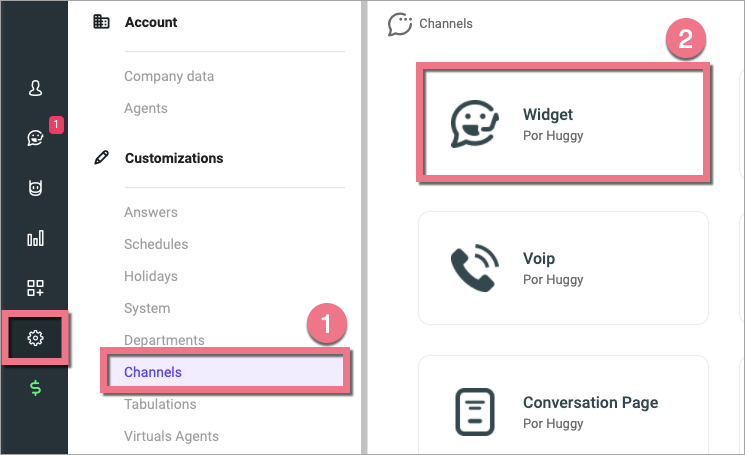Click the chatbot face icon in sidebar
Image resolution: width=745 pixels, height=455 pixels.
point(35,187)
